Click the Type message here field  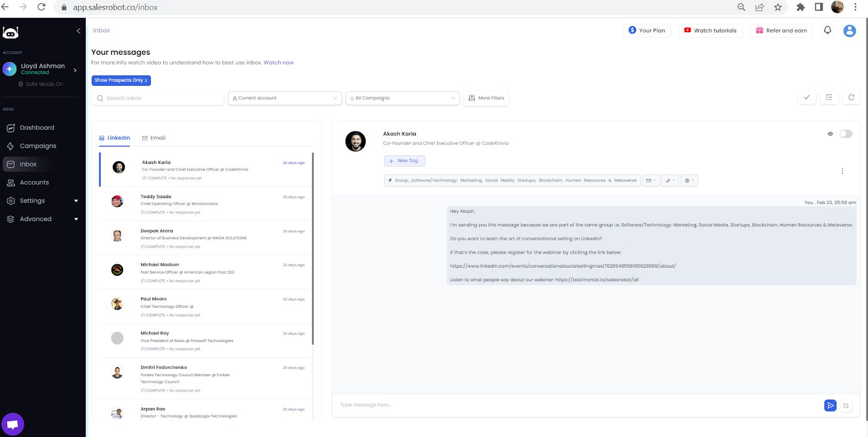[578, 405]
